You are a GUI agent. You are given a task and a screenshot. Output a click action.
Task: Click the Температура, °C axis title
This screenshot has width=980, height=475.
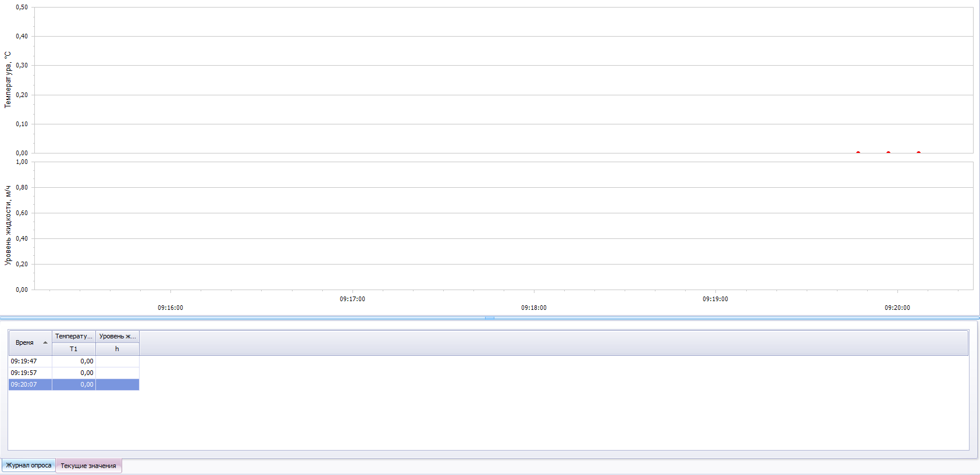pyautogui.click(x=8, y=80)
